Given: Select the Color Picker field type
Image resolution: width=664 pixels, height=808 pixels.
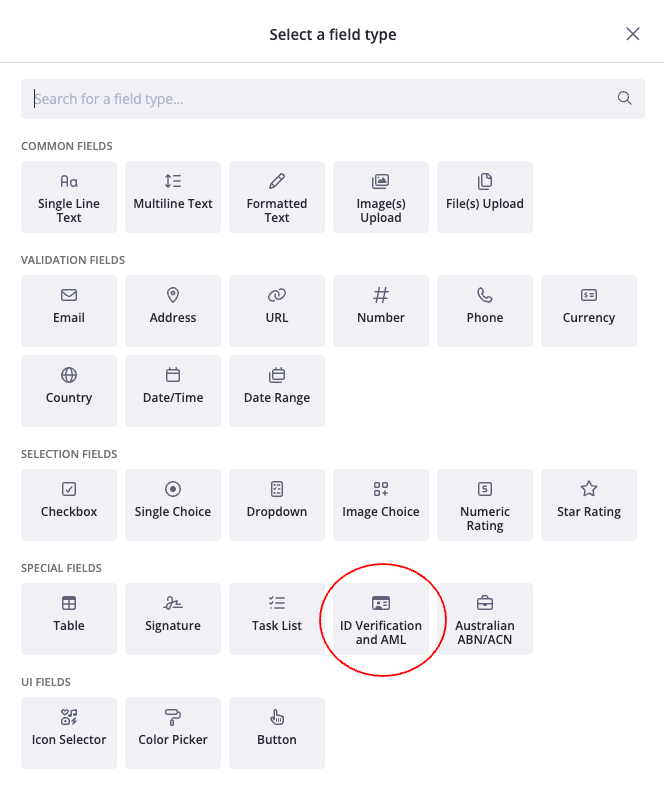Looking at the screenshot, I should click(173, 733).
